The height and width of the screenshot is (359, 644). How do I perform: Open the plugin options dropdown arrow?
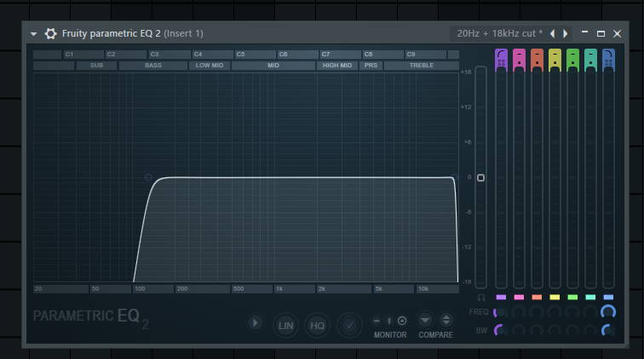click(x=34, y=34)
